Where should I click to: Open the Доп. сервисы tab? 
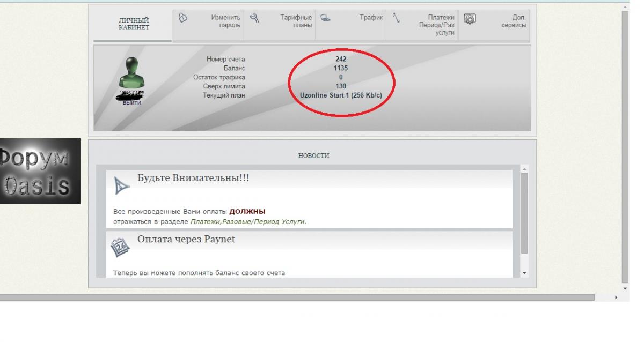514,21
